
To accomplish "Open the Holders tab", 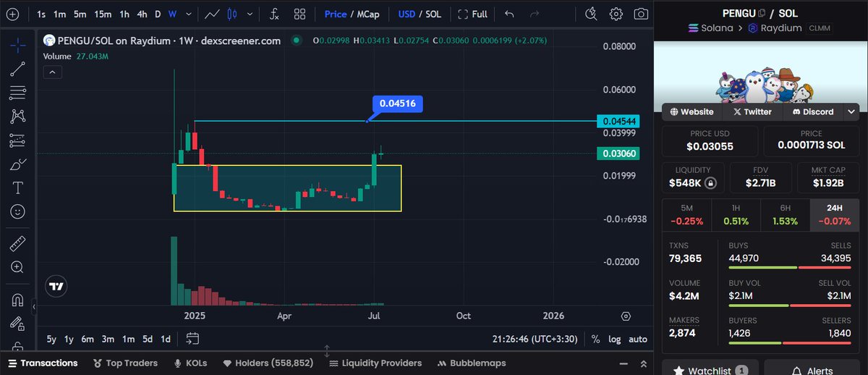I will point(268,363).
